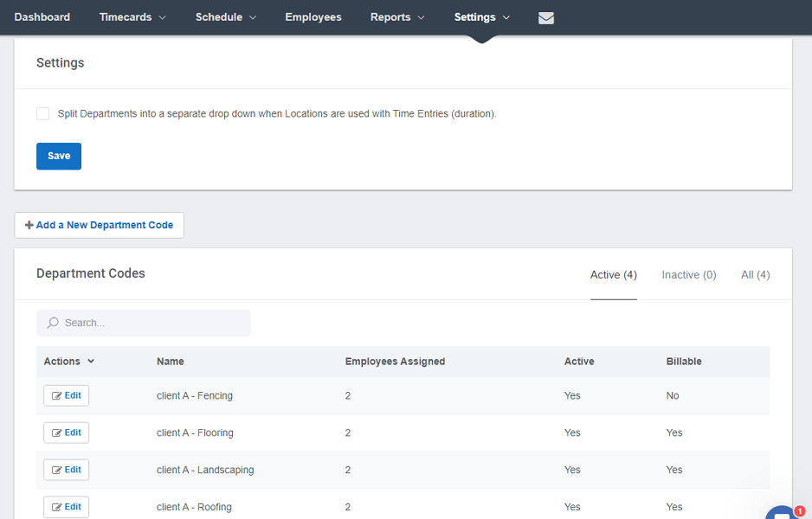The width and height of the screenshot is (812, 519).
Task: Enable Split Departments into separate drop down checkbox
Action: click(43, 113)
